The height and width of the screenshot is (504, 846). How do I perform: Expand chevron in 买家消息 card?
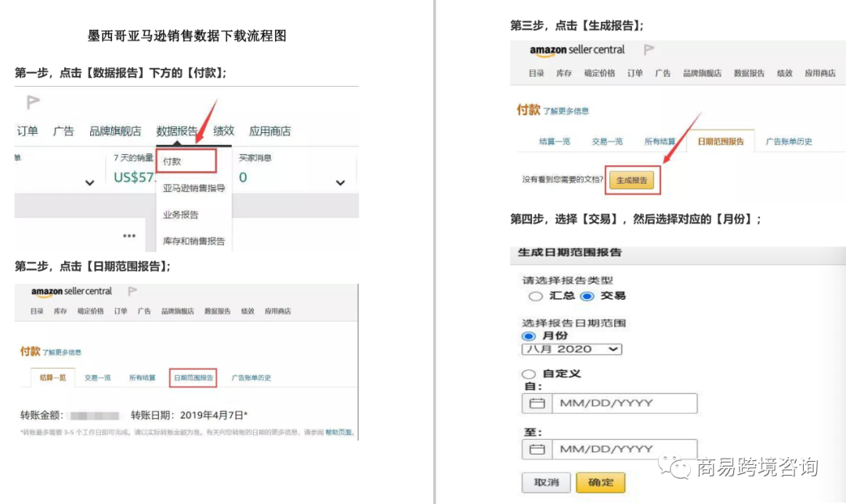[341, 182]
